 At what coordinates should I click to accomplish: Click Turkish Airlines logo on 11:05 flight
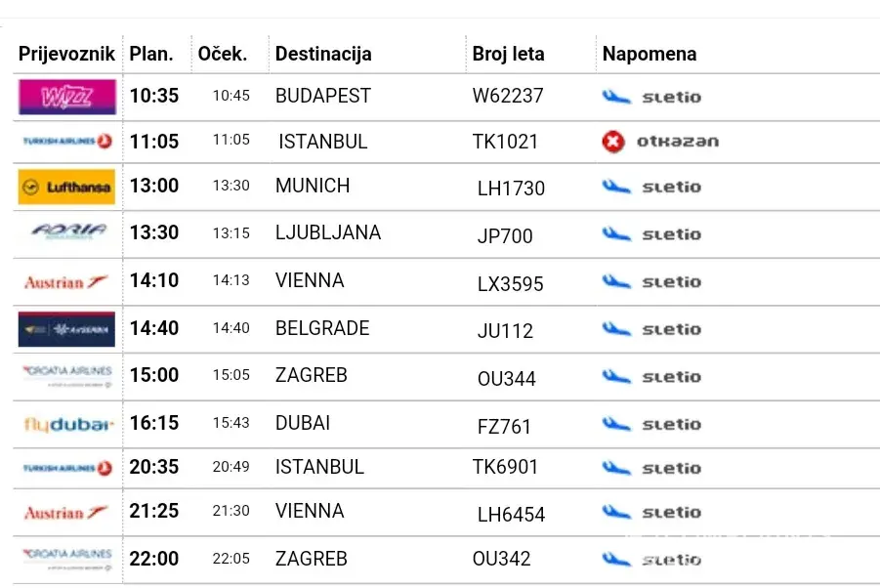pyautogui.click(x=66, y=142)
